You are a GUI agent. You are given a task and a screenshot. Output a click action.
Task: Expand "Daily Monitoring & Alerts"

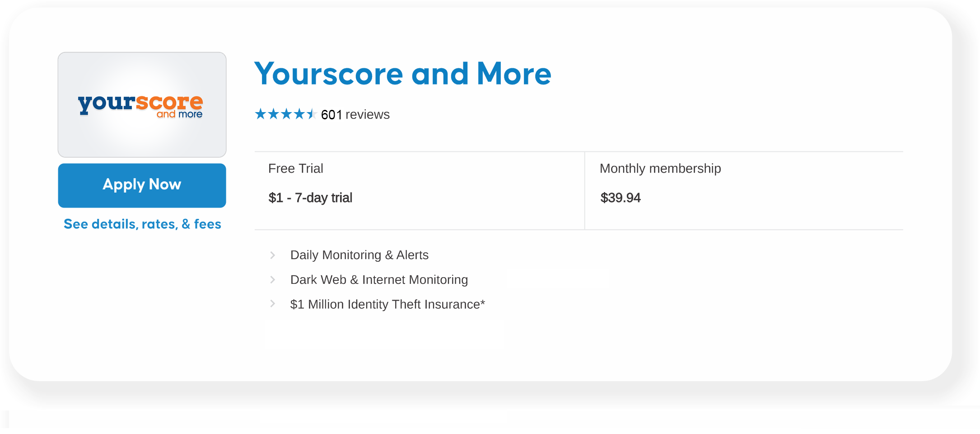point(359,255)
